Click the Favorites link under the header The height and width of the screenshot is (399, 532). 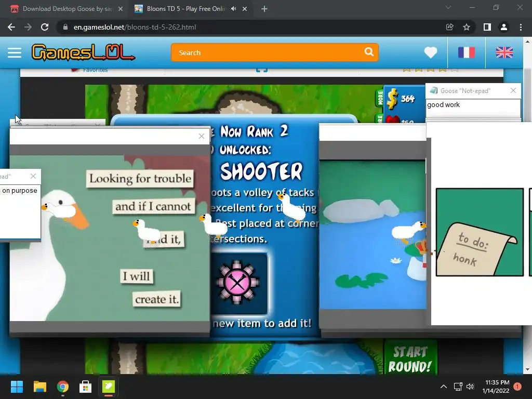pos(95,70)
